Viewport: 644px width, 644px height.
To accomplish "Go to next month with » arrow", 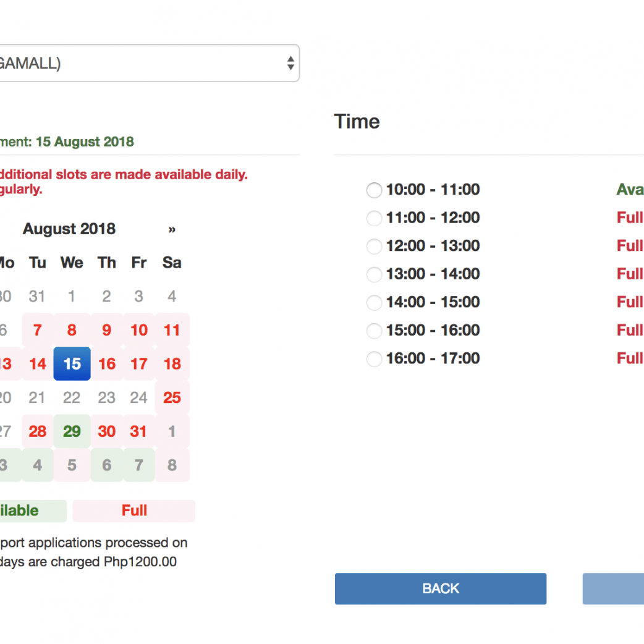I will click(172, 229).
